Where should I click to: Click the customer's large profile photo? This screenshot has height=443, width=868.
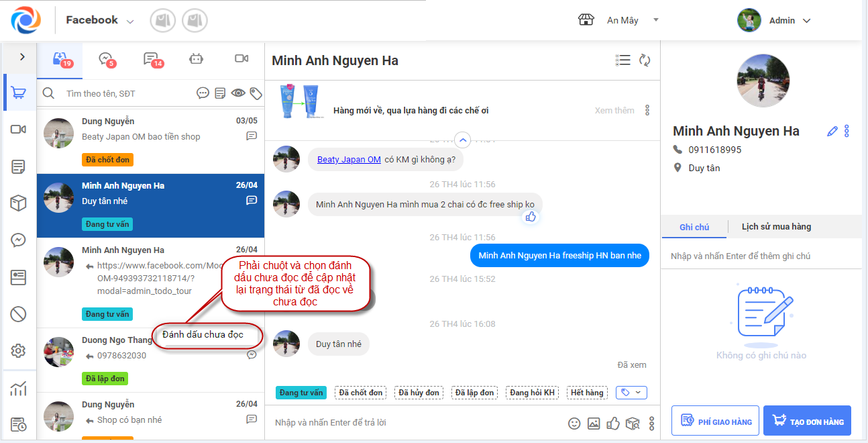pos(763,81)
